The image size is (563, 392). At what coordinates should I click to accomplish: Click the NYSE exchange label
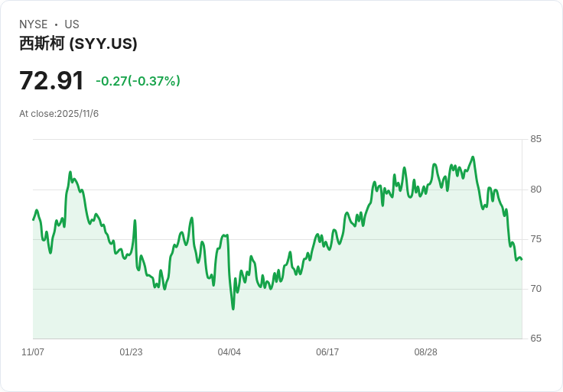pyautogui.click(x=34, y=24)
